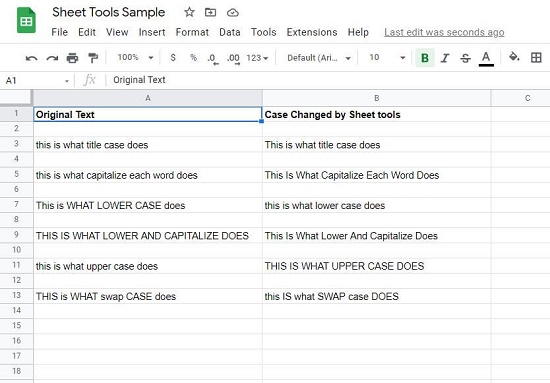The height and width of the screenshot is (383, 550).
Task: Select cell 'this is what capitalize each word does'
Action: coord(148,175)
